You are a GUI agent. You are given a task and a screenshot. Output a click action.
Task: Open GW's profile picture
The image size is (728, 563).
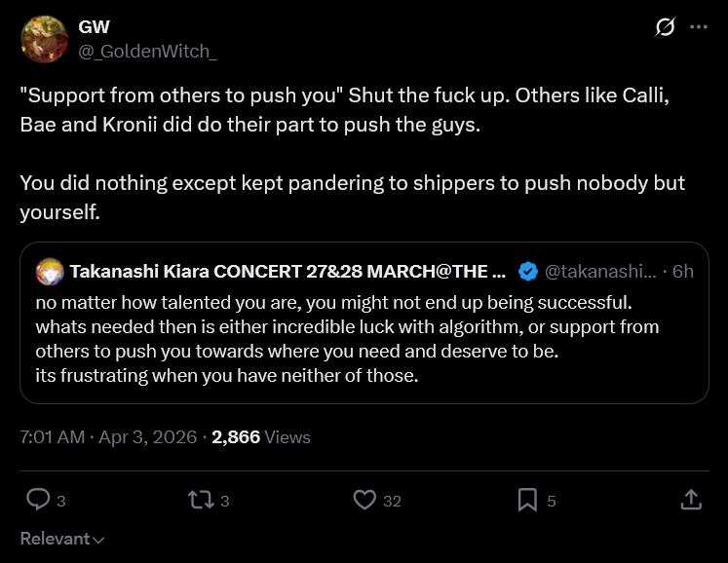point(44,39)
